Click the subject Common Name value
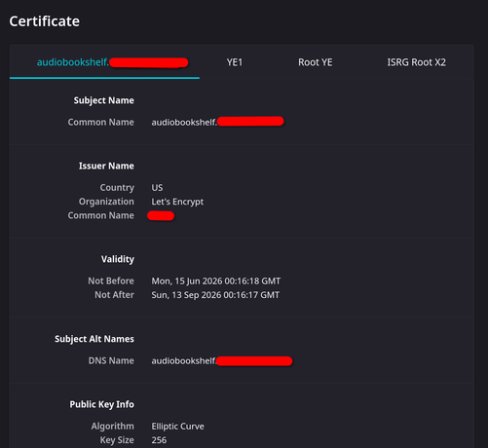The image size is (488, 448). 217,122
